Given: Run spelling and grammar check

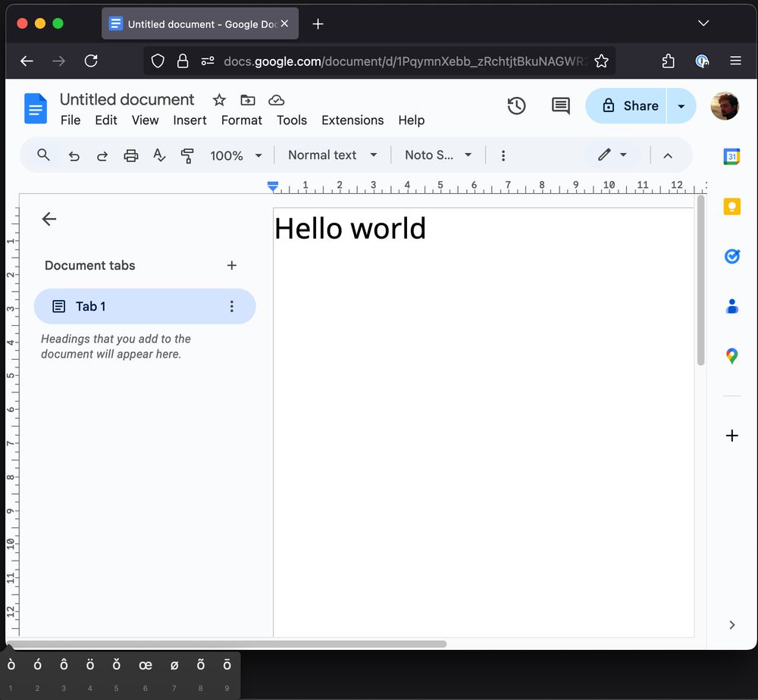Looking at the screenshot, I should (159, 155).
